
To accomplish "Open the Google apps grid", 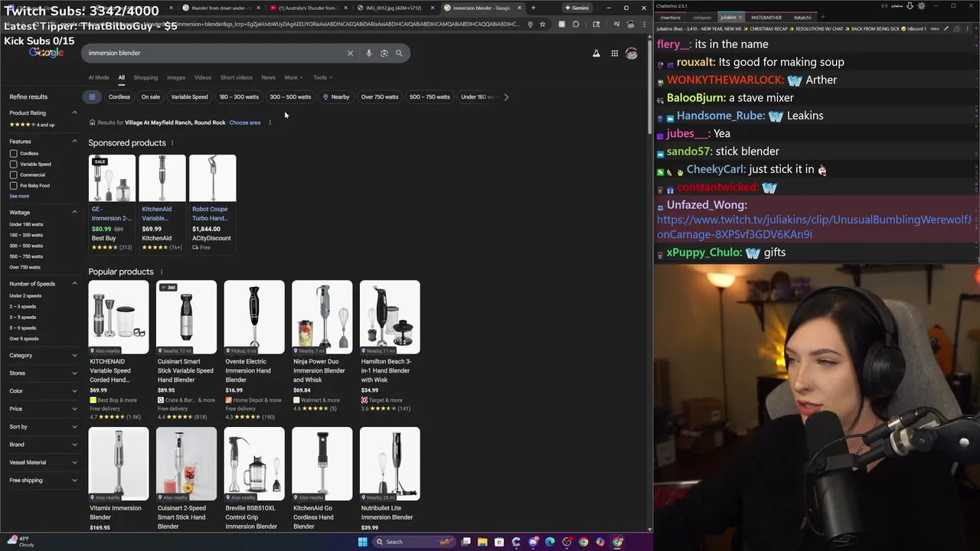I will (614, 53).
